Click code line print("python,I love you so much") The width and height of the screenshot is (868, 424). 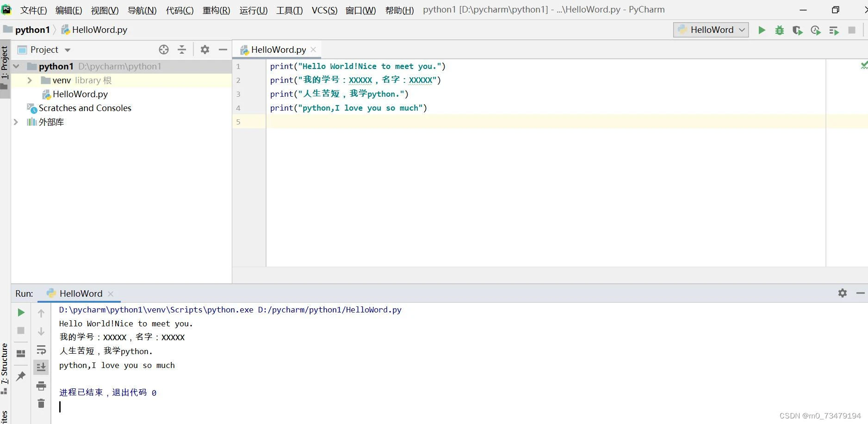click(x=348, y=108)
